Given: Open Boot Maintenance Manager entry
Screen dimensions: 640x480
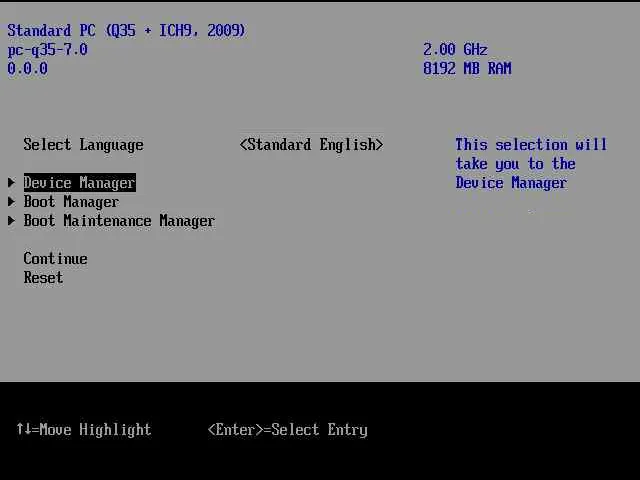Looking at the screenshot, I should point(119,221).
